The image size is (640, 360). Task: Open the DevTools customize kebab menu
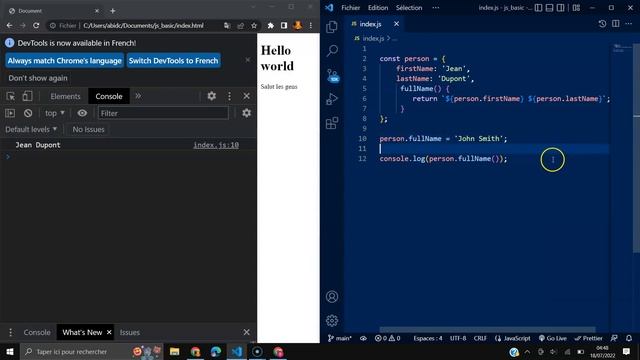(229, 96)
